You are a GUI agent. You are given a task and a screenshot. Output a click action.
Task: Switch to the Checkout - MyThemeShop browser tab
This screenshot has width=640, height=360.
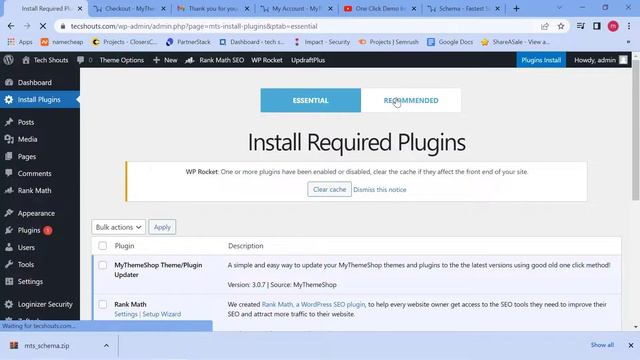tap(130, 9)
